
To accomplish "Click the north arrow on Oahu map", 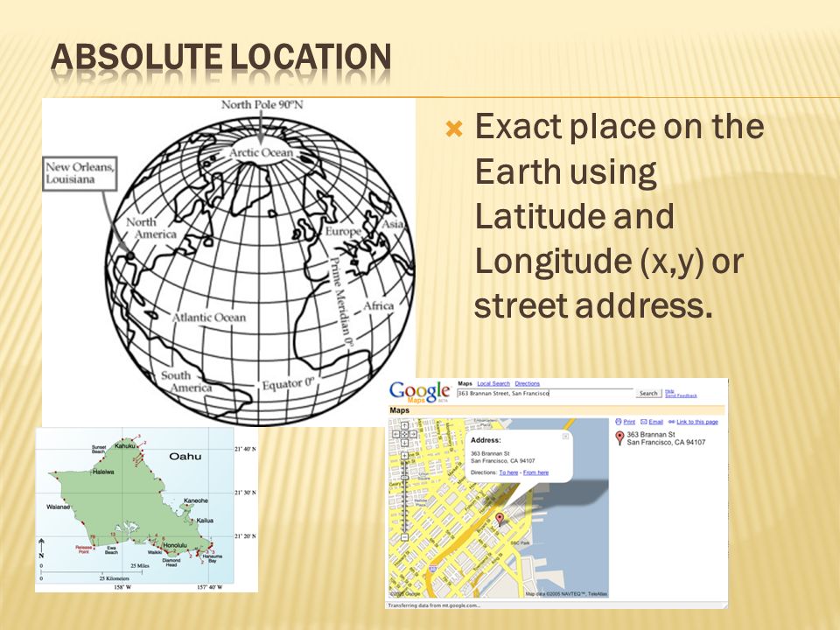I will click(x=42, y=549).
